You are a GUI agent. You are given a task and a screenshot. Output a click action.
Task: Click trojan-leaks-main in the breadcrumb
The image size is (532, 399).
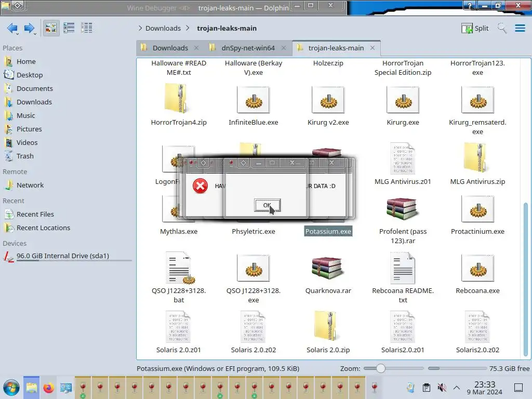click(227, 28)
